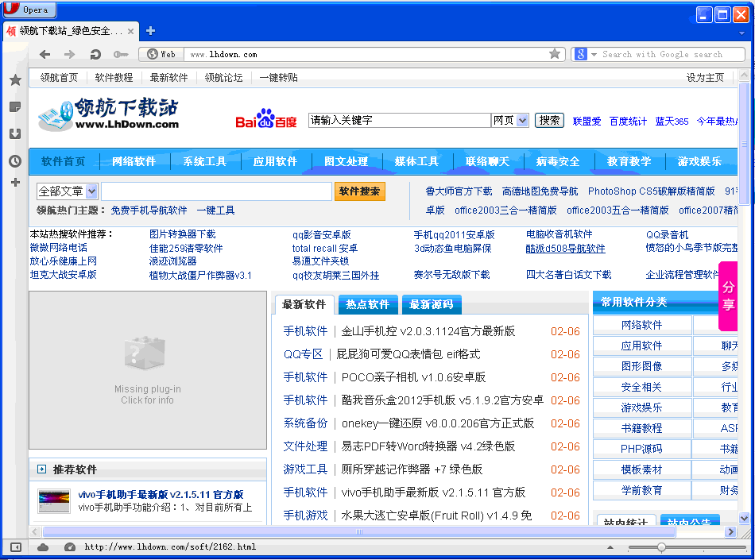Open 图文处理 in navigation bar
This screenshot has height=560, width=755.
(347, 162)
